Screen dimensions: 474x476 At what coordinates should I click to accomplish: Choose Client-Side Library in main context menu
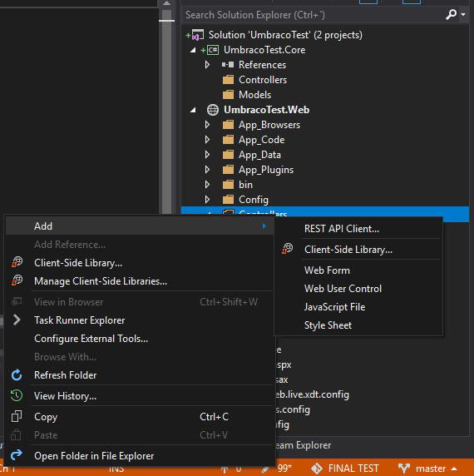point(140,263)
